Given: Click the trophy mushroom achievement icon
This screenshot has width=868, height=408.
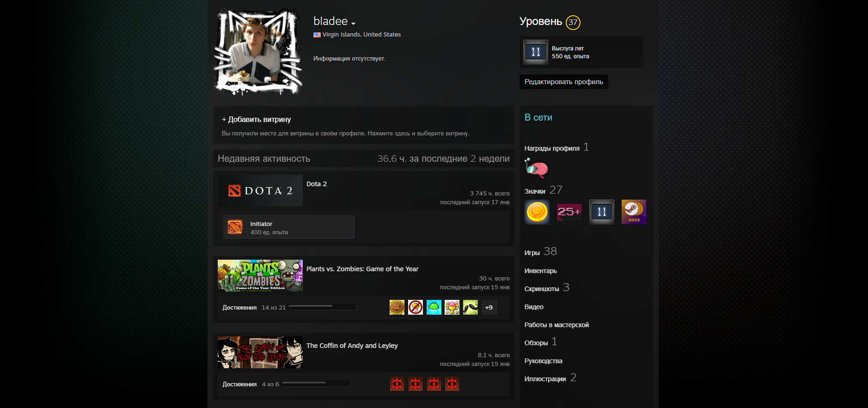Looking at the screenshot, I should click(452, 307).
